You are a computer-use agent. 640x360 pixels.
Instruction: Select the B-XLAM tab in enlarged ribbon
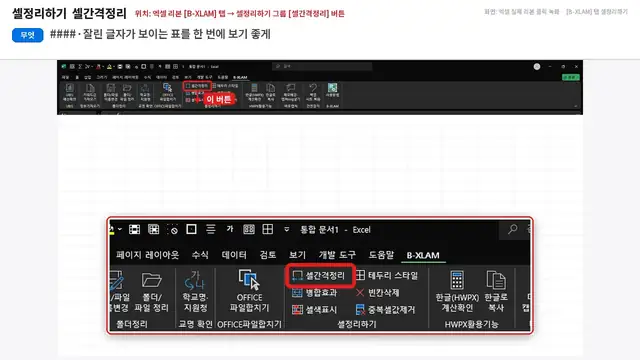423,256
